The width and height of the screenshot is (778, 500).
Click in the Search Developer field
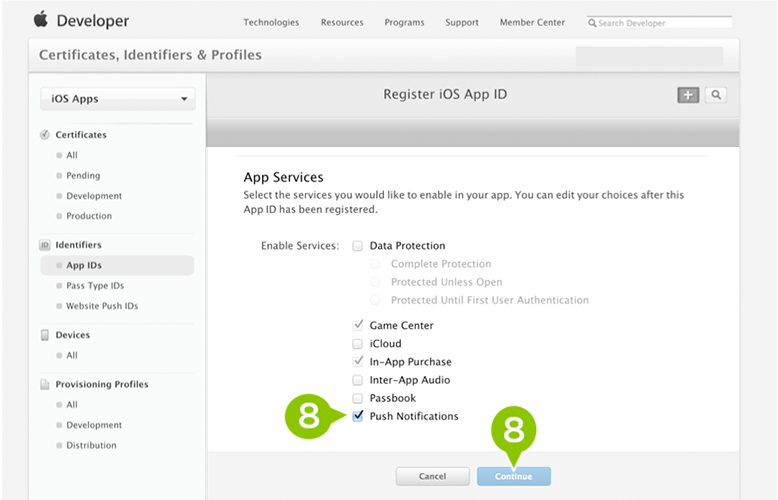pos(659,23)
